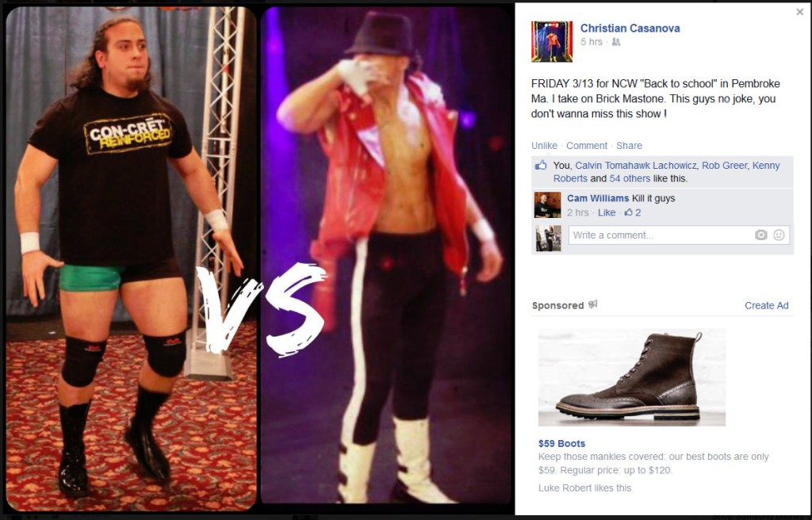Viewport: 812px width, 520px height.
Task: Open the $59 Boots ad title
Action: (x=562, y=443)
